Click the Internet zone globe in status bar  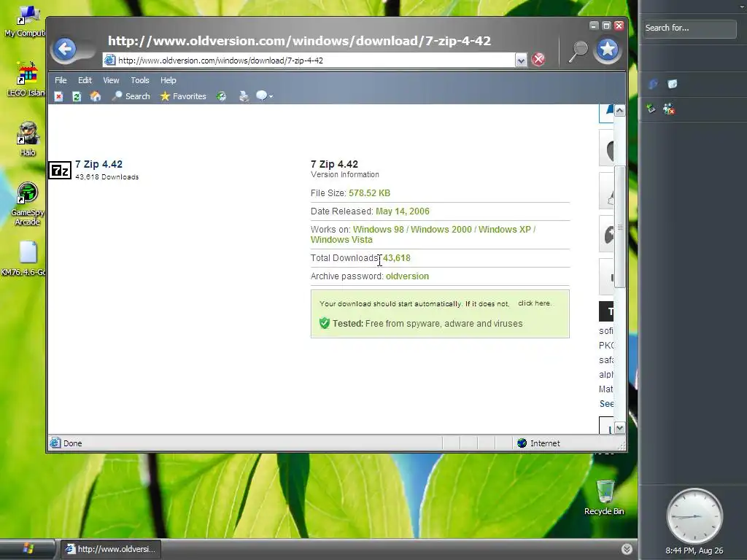point(522,443)
